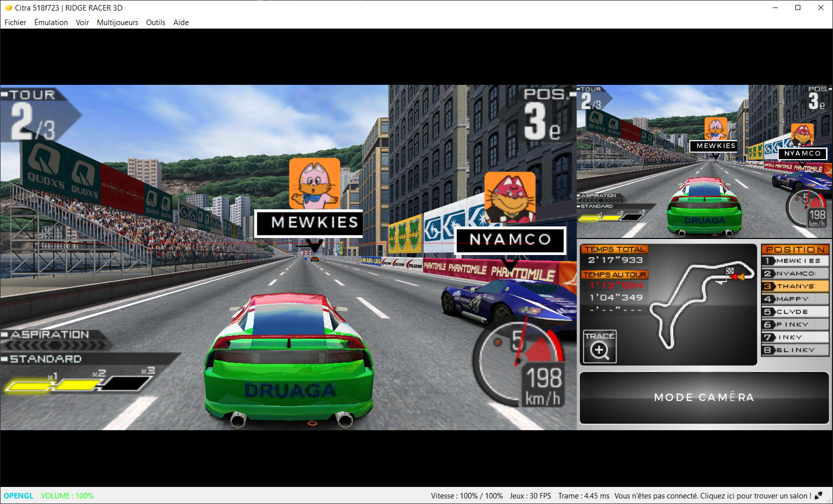
Task: Select NYAMCO in position list
Action: click(795, 274)
